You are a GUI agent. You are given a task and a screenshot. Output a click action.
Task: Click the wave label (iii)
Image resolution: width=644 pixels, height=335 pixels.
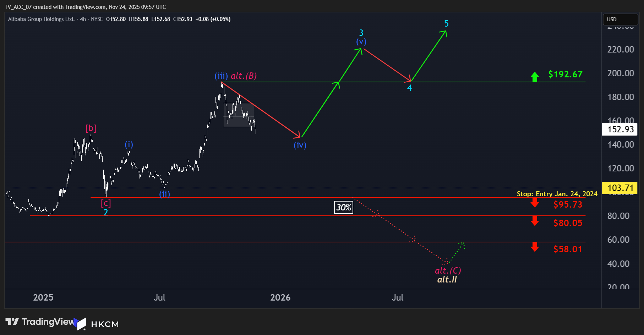(x=221, y=76)
